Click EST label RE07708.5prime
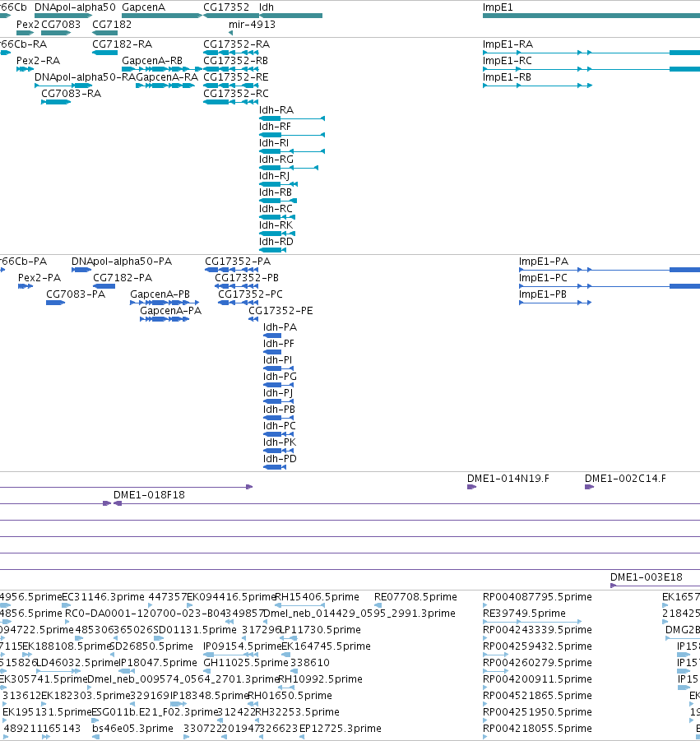This screenshot has width=700, height=741. [415, 597]
